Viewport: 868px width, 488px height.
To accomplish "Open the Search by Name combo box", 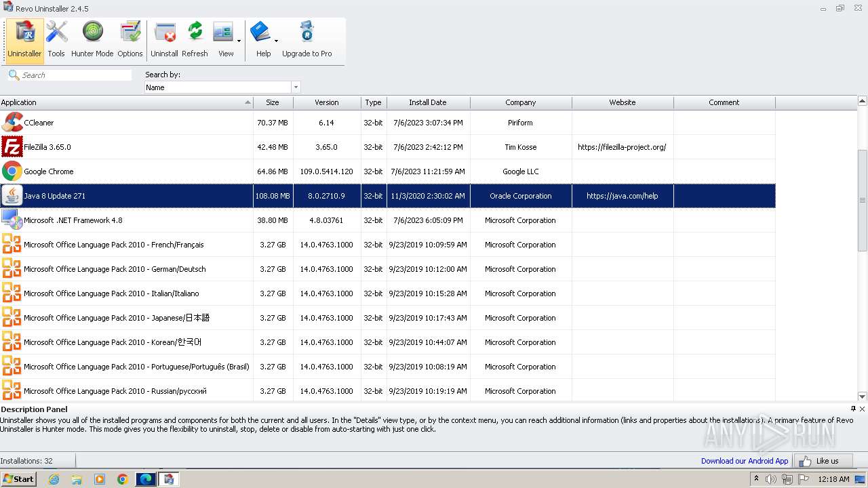I will pos(222,87).
